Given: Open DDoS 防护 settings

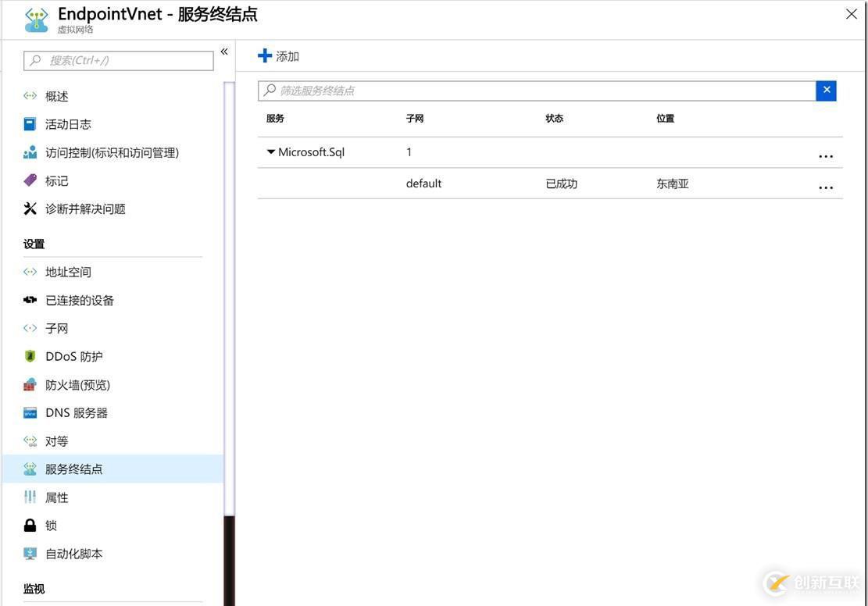Looking at the screenshot, I should 74,357.
